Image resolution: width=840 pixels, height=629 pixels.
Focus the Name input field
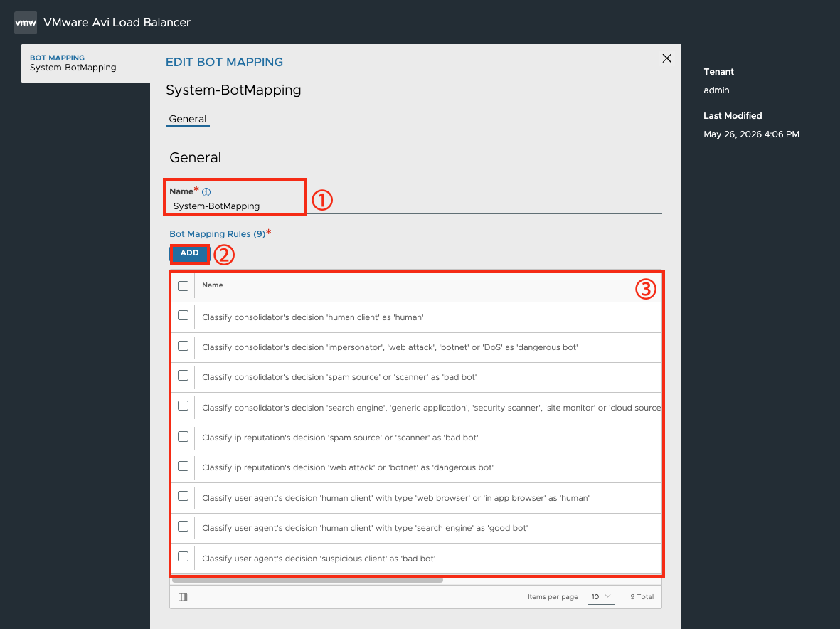coord(415,206)
